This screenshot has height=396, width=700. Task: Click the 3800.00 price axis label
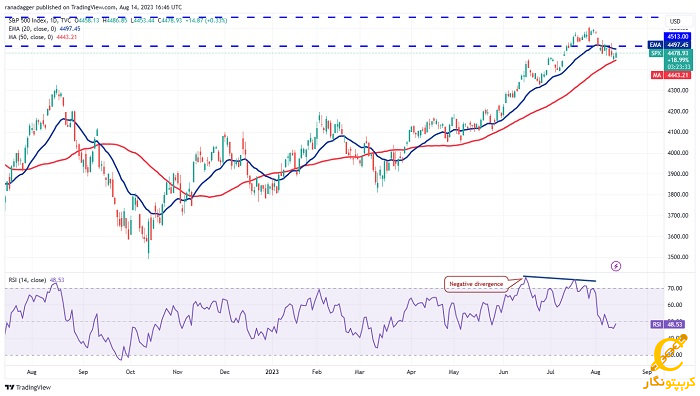click(678, 195)
